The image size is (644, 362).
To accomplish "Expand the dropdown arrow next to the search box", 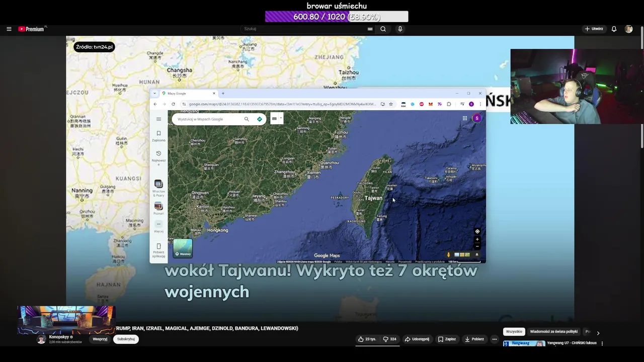I will [x=281, y=119].
